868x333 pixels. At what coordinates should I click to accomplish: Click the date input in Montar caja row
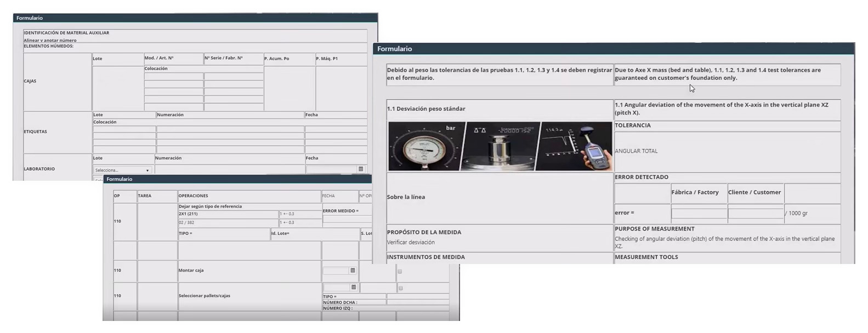(x=336, y=271)
